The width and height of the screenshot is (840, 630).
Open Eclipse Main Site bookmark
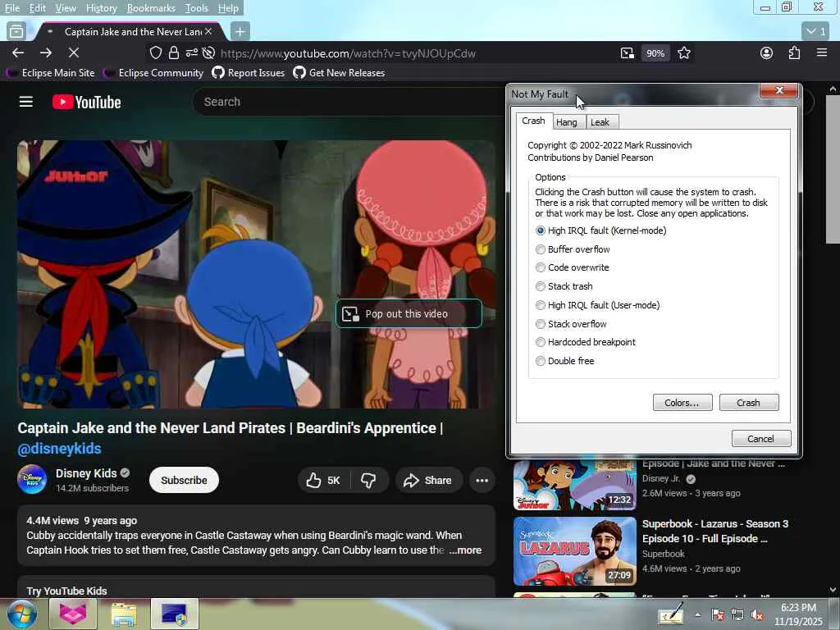coord(51,73)
